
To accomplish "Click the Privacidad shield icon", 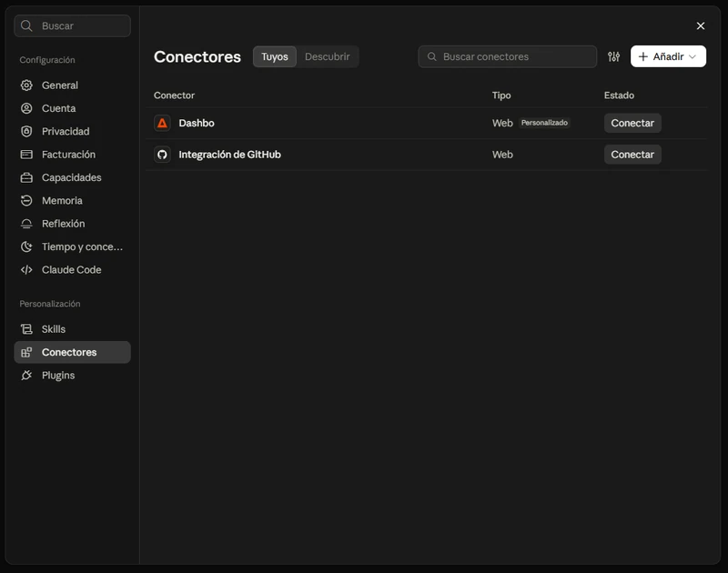I will point(26,131).
